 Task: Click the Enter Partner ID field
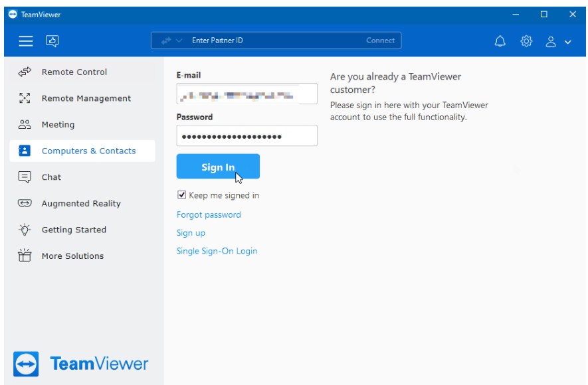click(x=276, y=40)
